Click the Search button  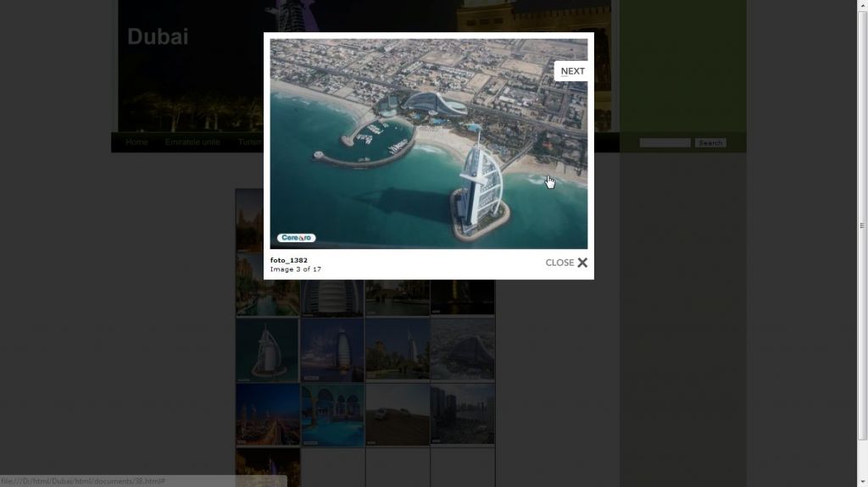coord(709,143)
